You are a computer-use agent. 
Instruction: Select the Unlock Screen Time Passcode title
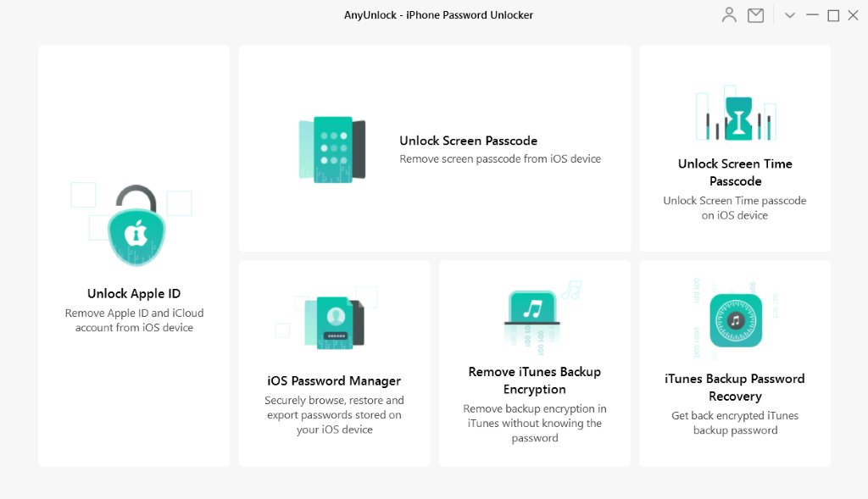pos(735,172)
